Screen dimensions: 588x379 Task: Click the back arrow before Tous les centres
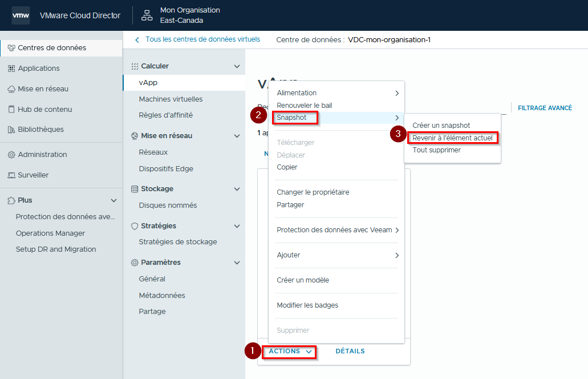[x=137, y=40]
